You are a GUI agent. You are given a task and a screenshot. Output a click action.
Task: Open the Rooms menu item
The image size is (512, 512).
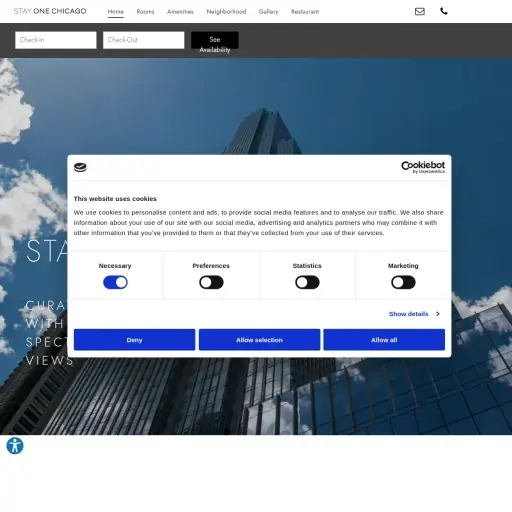[145, 12]
